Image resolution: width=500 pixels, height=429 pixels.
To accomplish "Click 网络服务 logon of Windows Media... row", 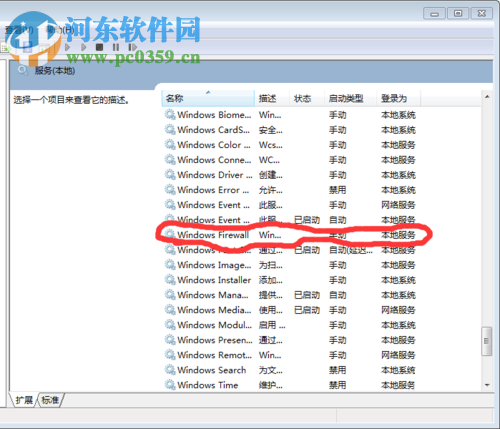I will pos(398,310).
